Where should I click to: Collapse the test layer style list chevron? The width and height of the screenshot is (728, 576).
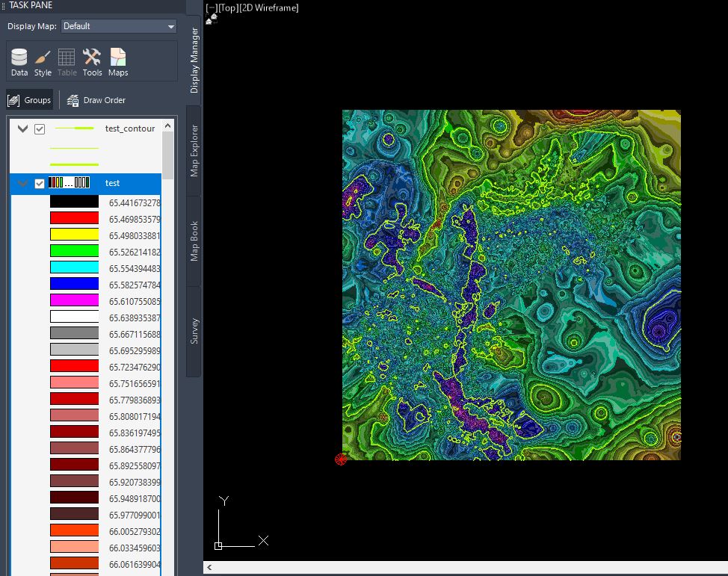[22, 183]
